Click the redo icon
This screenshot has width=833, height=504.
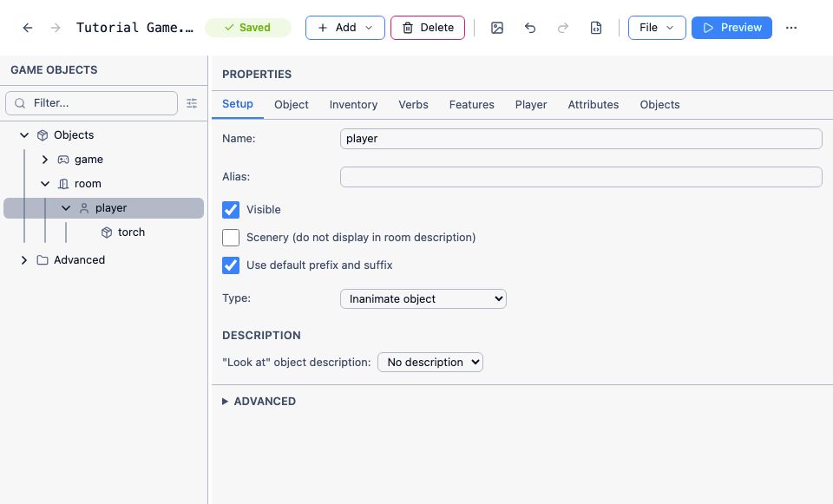[563, 28]
